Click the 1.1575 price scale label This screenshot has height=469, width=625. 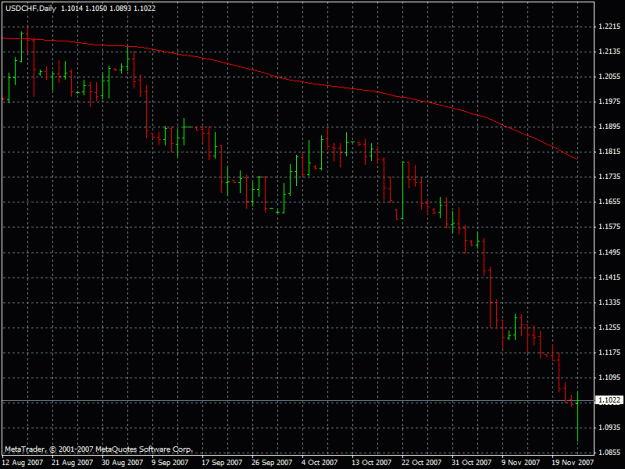pyautogui.click(x=609, y=227)
